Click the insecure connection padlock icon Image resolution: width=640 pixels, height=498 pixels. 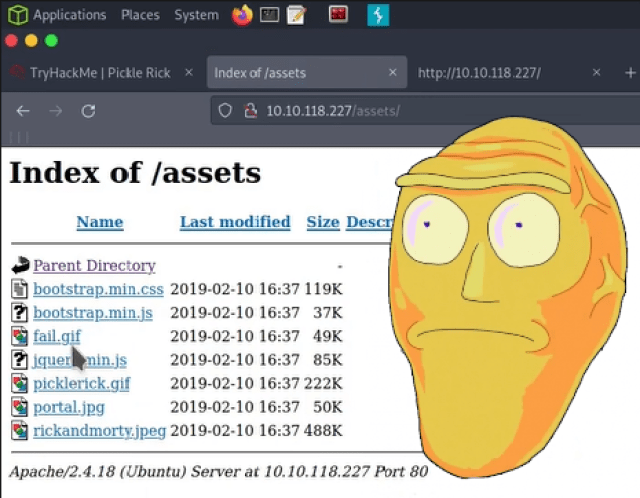tap(250, 110)
